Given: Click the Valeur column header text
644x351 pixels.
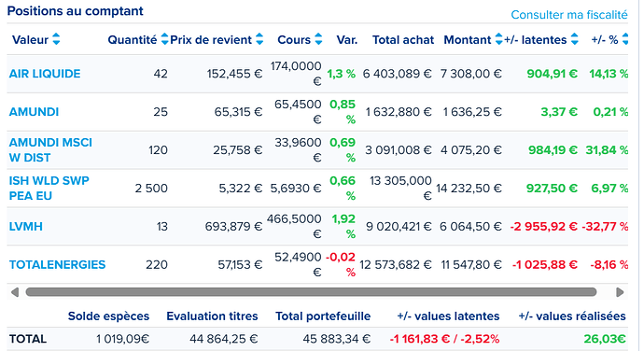Looking at the screenshot, I should pyautogui.click(x=30, y=40).
